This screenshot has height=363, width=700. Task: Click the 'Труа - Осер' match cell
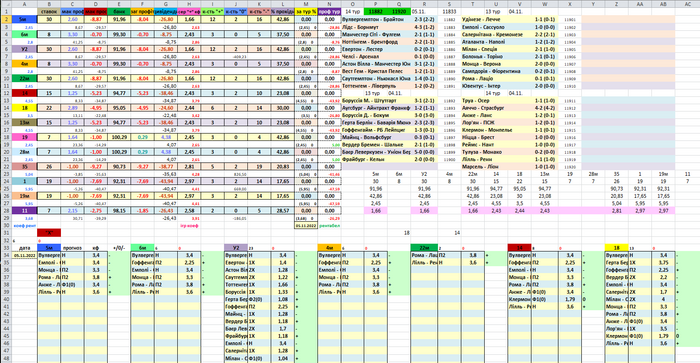click(496, 100)
